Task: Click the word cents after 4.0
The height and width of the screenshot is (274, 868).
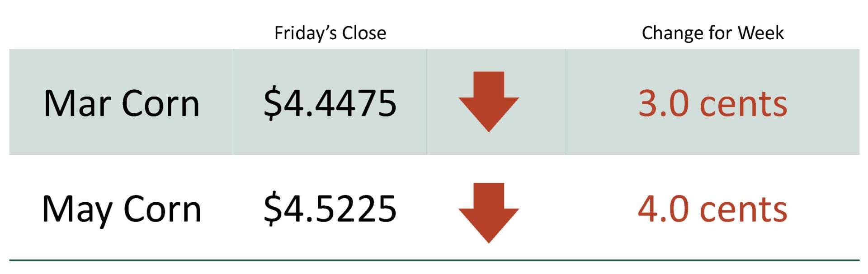Action: click(x=743, y=210)
